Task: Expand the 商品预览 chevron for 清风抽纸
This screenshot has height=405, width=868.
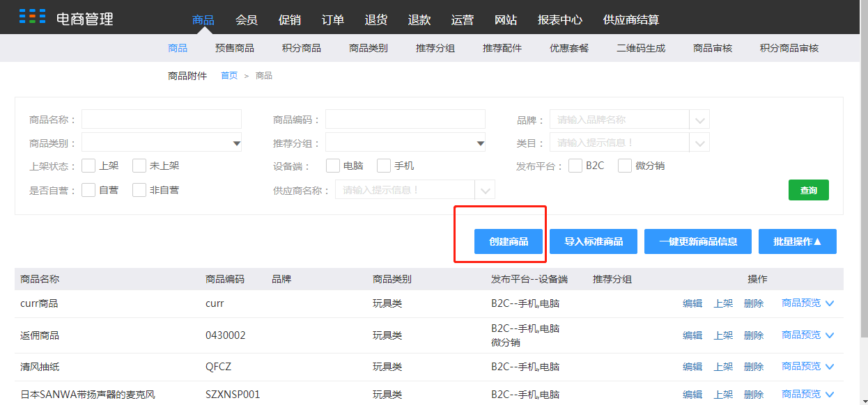Action: click(x=829, y=367)
